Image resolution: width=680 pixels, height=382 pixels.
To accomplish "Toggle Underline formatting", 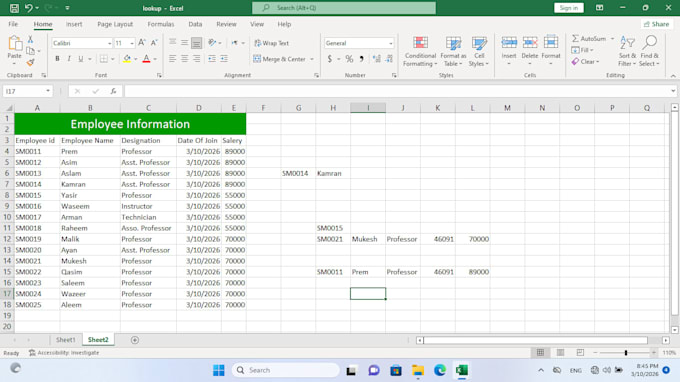I will 81,59.
